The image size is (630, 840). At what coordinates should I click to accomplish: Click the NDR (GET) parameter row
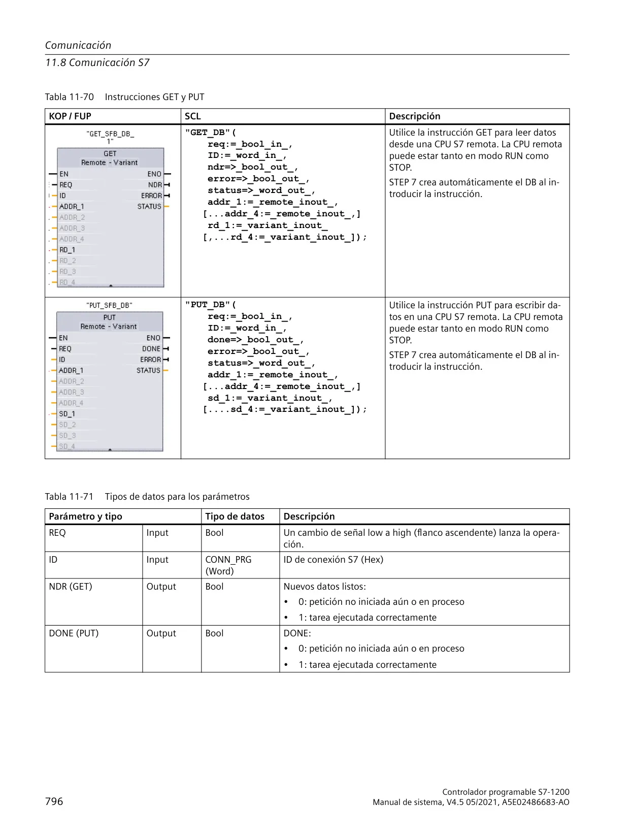pos(307,602)
